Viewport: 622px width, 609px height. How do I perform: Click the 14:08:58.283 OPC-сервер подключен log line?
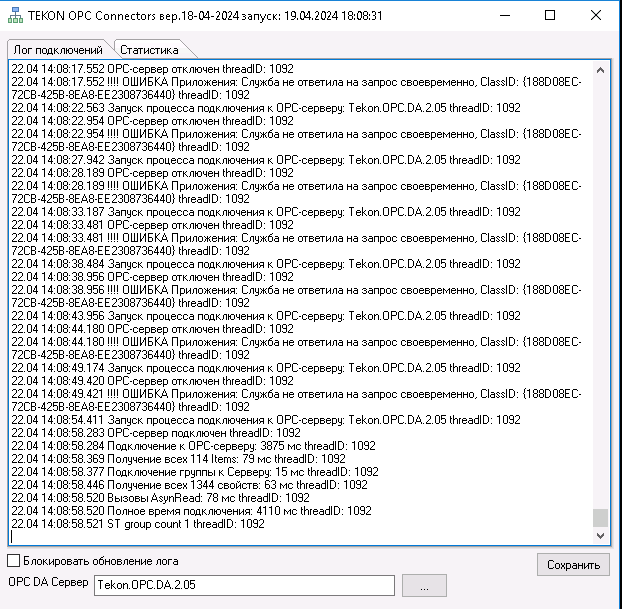[x=152, y=433]
